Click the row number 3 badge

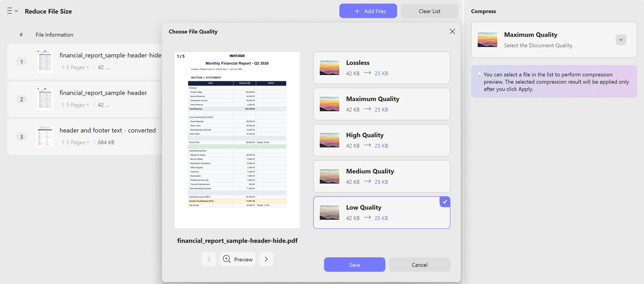click(x=22, y=137)
